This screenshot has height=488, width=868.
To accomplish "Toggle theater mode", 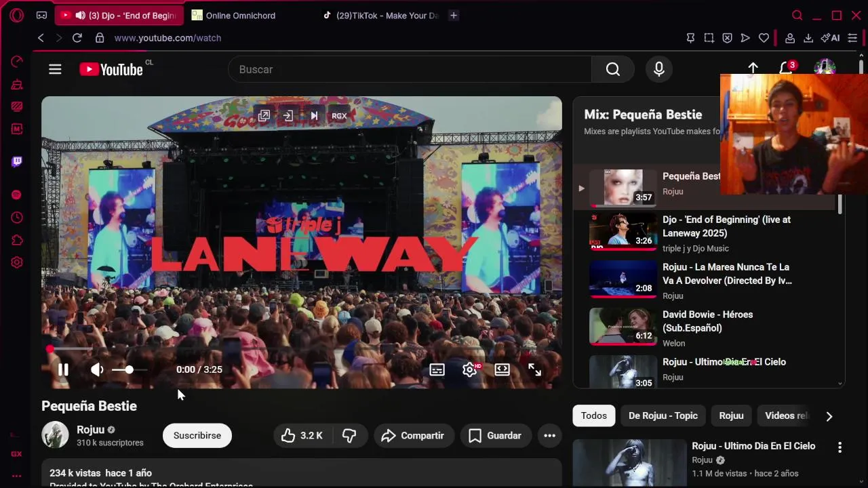I will (502, 369).
